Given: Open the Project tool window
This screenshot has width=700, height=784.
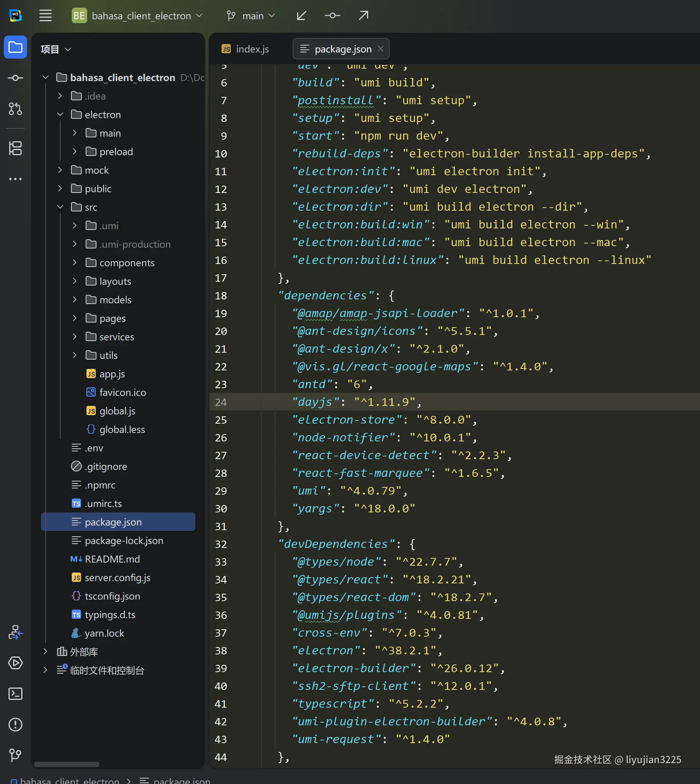Looking at the screenshot, I should point(15,47).
